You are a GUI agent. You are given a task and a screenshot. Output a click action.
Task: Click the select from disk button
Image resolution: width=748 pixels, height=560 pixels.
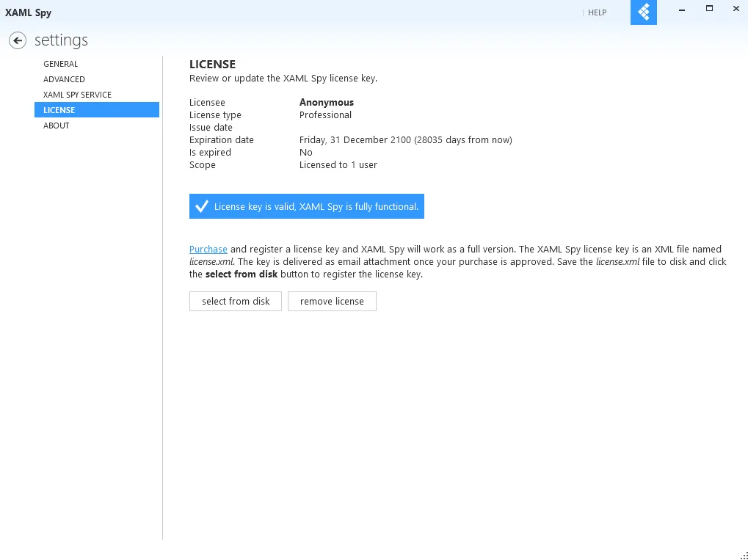(236, 302)
